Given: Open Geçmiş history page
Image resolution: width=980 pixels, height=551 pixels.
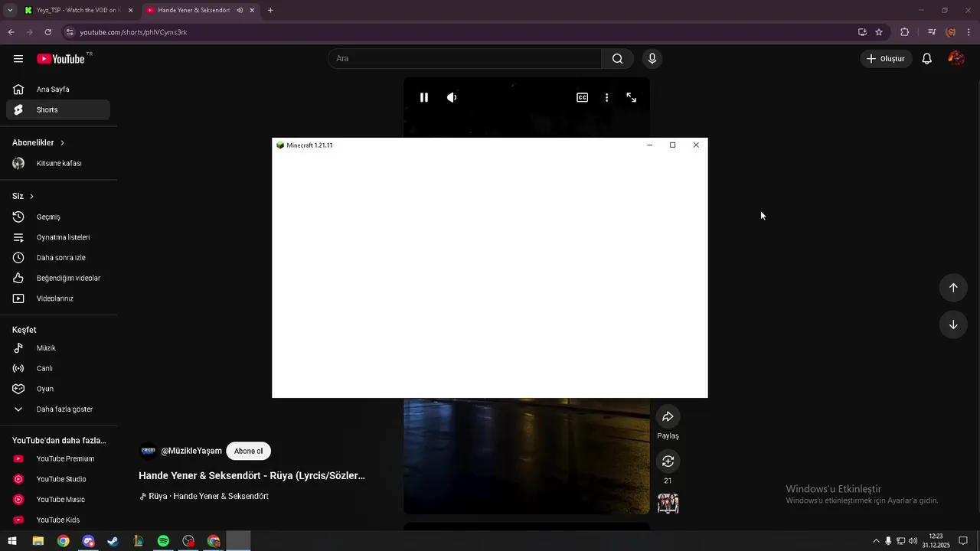Looking at the screenshot, I should coord(58,217).
